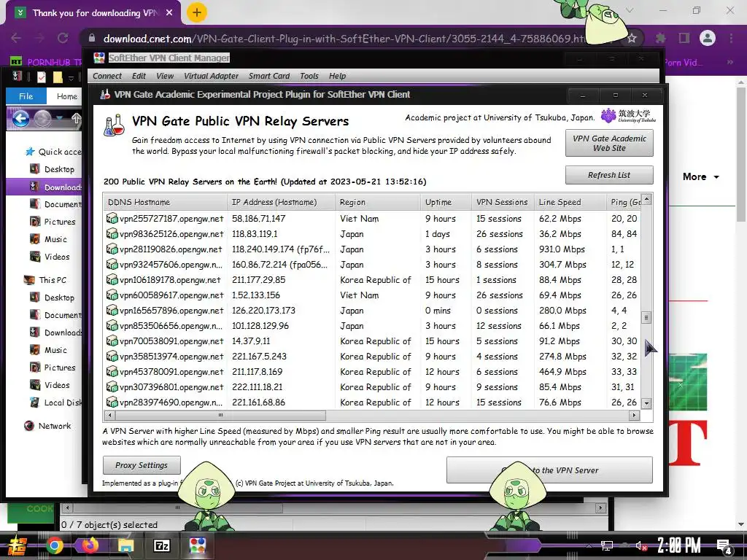Open Chrome from the taskbar
Viewport: 747px width, 560px height.
pos(54,545)
